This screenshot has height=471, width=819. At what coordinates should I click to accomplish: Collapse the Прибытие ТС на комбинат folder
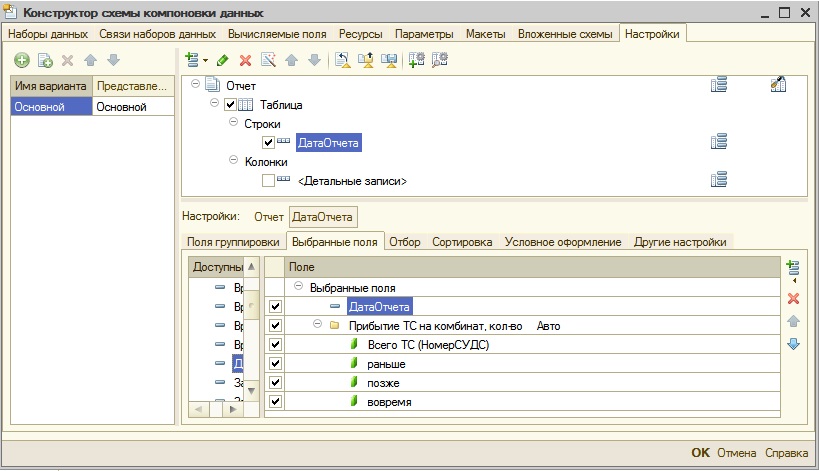[x=317, y=325]
